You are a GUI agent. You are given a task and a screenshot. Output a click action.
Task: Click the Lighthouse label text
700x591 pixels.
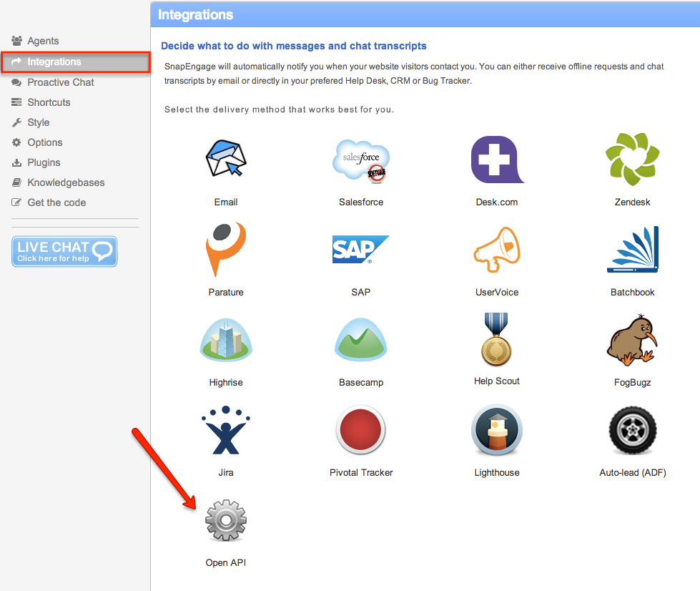point(497,472)
